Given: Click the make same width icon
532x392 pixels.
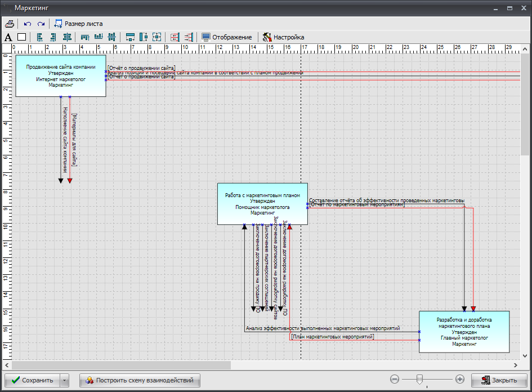Looking at the screenshot, I should pos(130,37).
